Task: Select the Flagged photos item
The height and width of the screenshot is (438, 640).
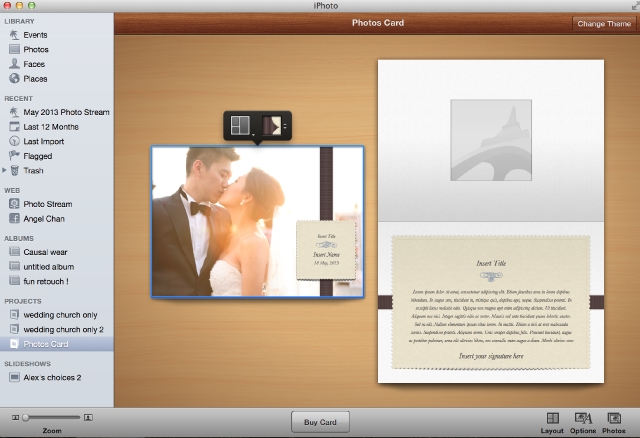Action: (38, 156)
